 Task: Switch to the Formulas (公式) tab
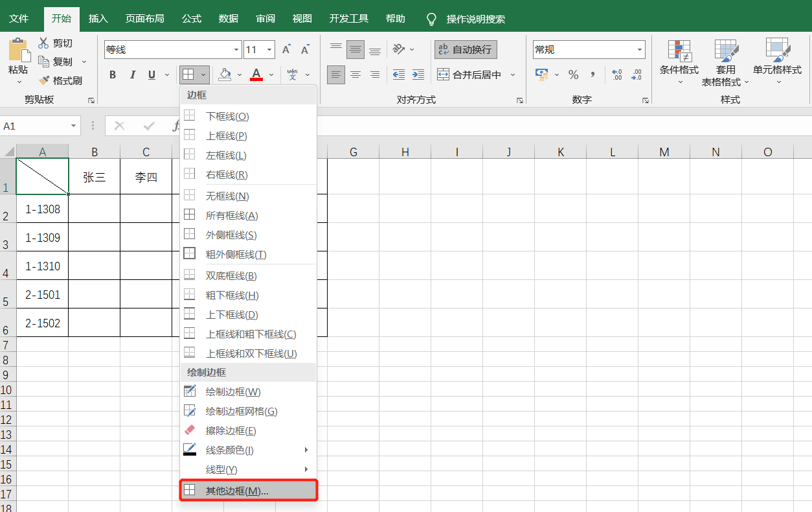click(191, 19)
